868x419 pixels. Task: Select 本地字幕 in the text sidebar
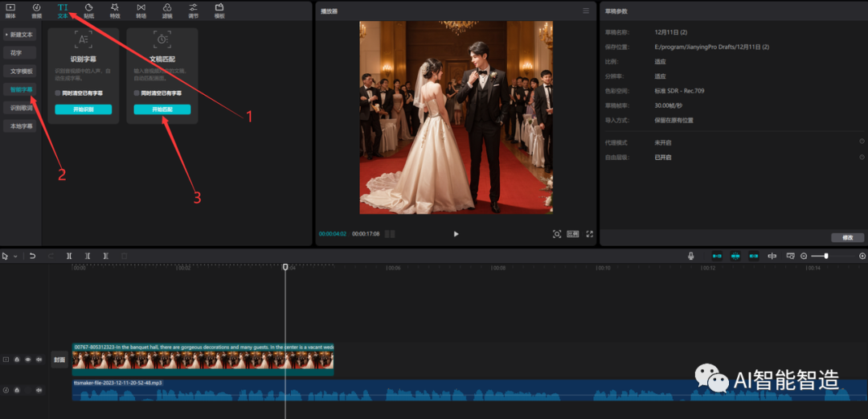click(20, 125)
